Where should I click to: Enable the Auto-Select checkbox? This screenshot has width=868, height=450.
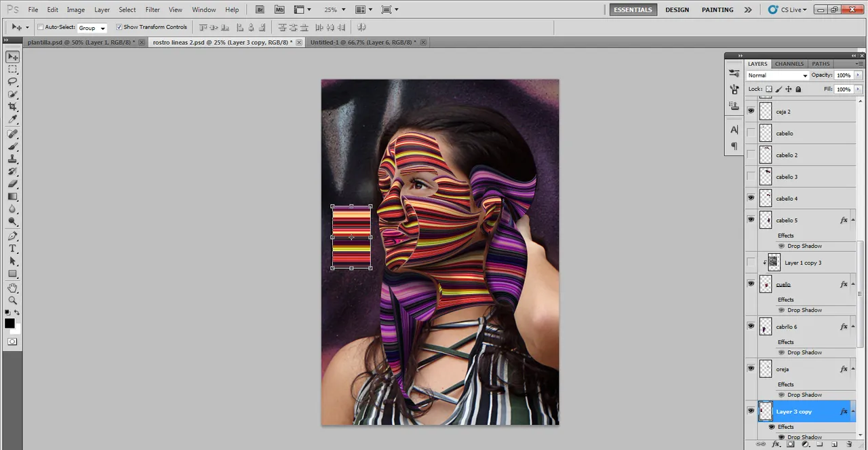pyautogui.click(x=40, y=27)
